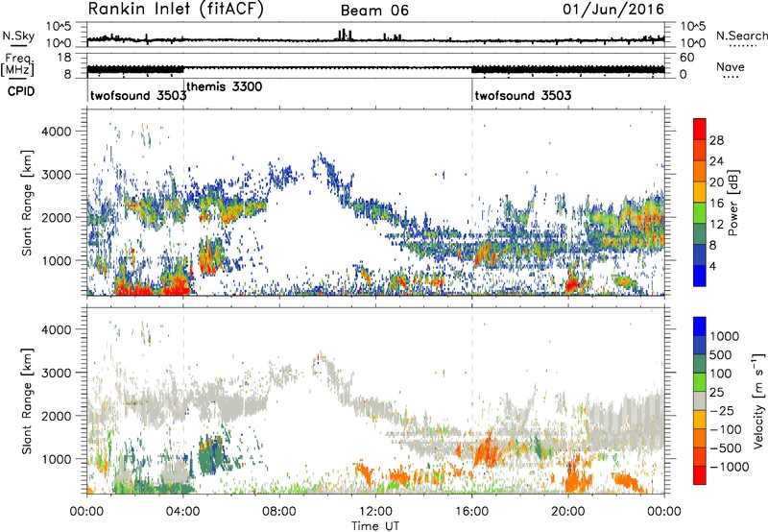Click the 'Freq. [MHz]' axis label

click(x=18, y=64)
